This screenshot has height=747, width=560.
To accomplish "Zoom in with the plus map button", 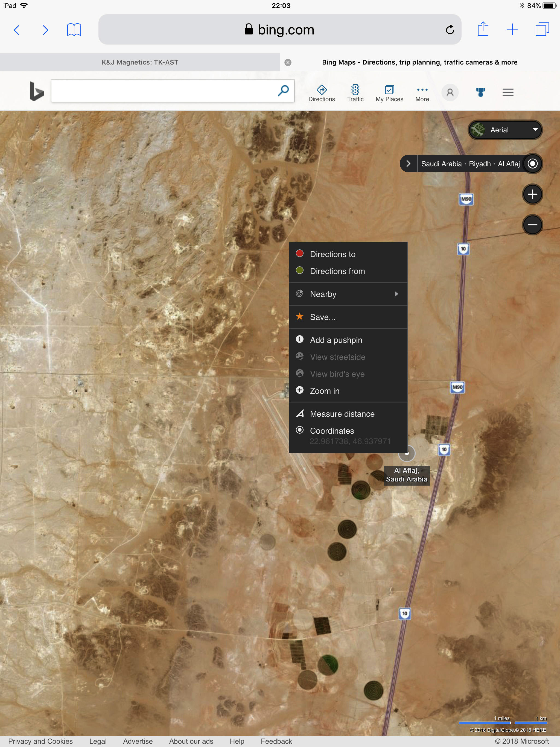I will [532, 194].
